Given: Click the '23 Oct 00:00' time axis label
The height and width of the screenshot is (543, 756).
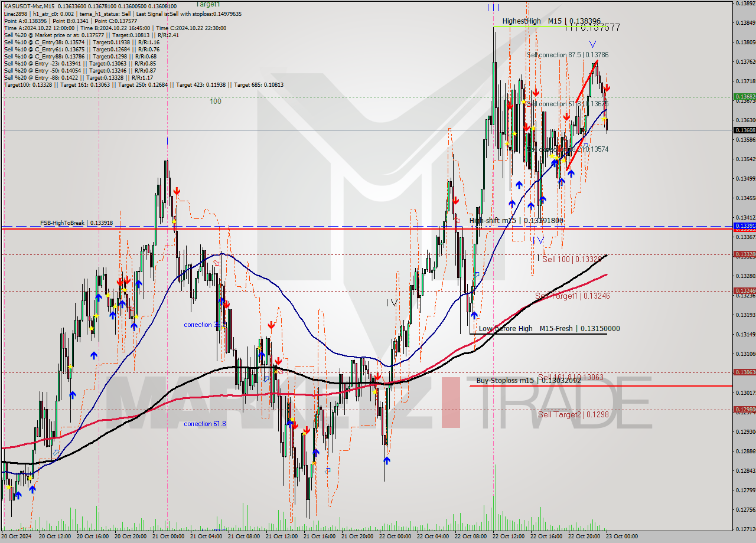Looking at the screenshot, I should (621, 537).
